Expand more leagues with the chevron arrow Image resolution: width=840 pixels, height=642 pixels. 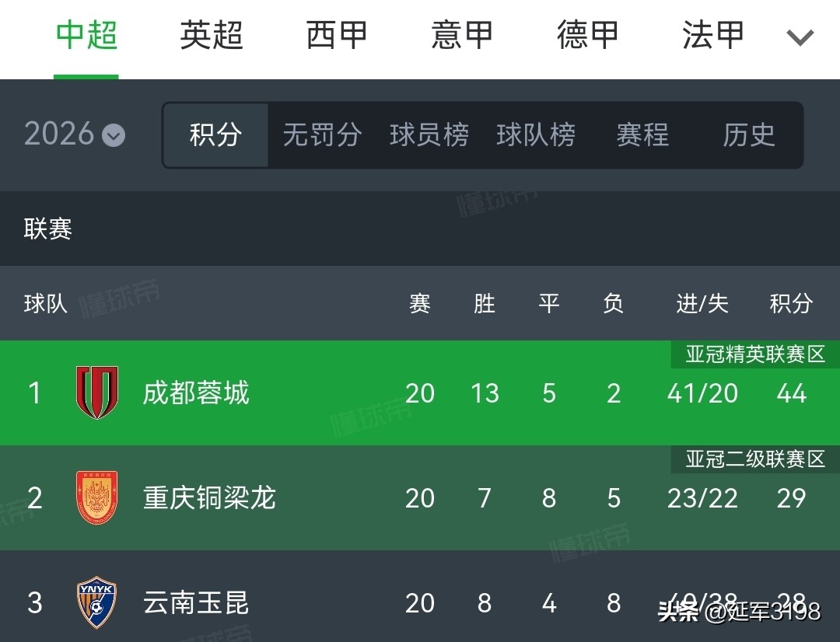click(x=800, y=37)
